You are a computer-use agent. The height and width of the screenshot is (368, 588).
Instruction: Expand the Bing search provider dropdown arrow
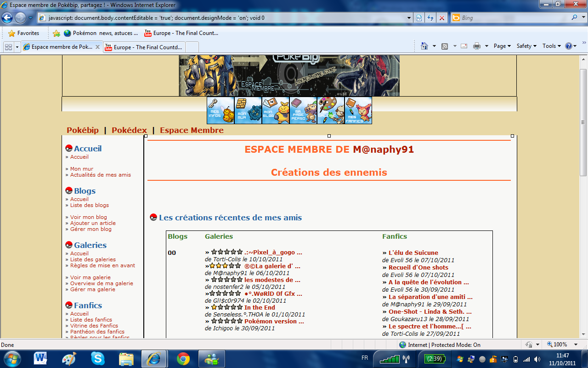click(x=583, y=18)
